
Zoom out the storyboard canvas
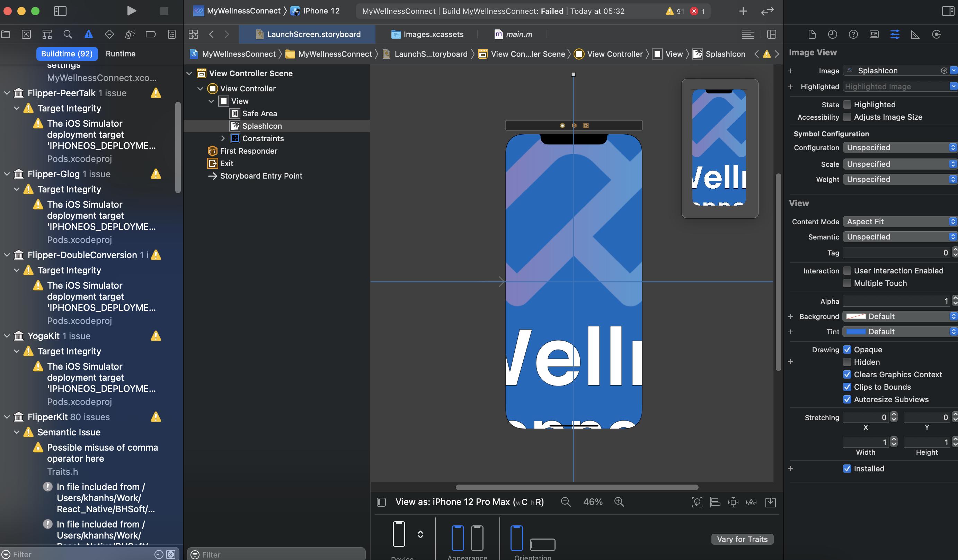566,502
